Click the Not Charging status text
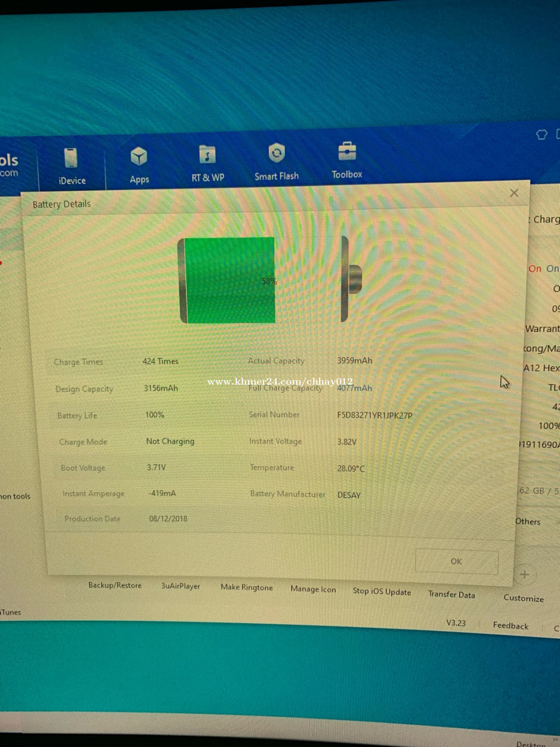Screen dimensions: 560x747 click(170, 441)
